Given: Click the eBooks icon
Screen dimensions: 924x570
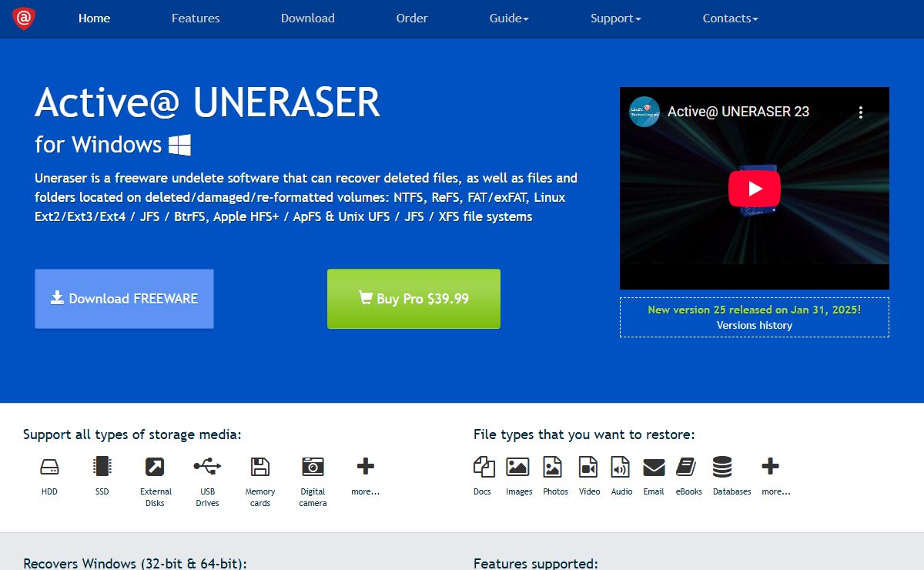Looking at the screenshot, I should [686, 467].
